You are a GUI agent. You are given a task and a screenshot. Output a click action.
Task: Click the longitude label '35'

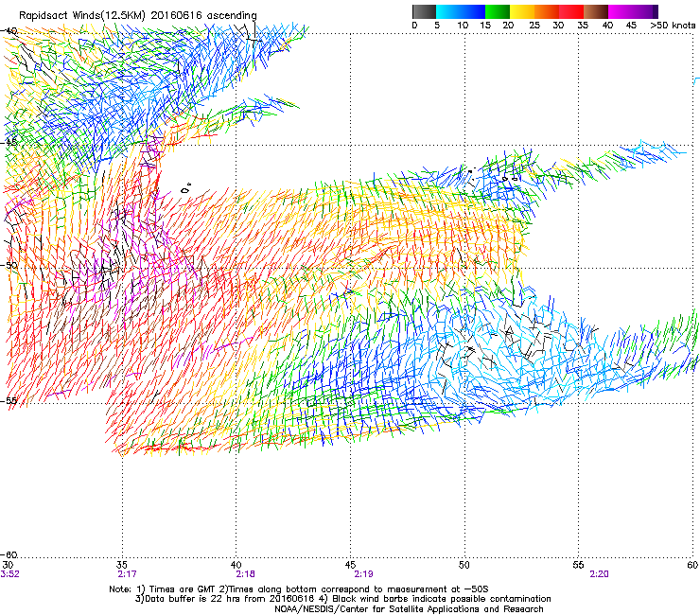[122, 565]
